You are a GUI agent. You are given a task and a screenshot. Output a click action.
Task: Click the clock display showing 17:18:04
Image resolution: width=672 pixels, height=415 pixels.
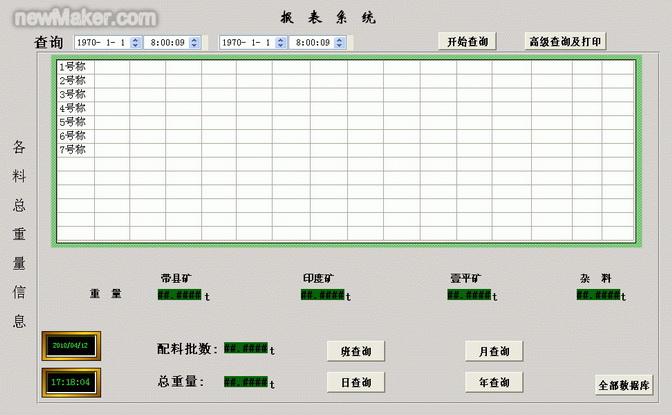point(71,382)
